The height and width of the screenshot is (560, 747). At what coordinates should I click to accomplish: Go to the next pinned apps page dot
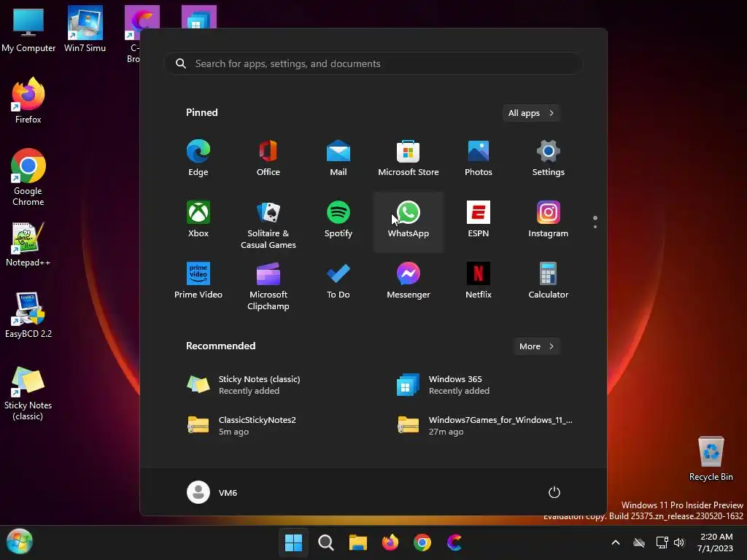595,227
